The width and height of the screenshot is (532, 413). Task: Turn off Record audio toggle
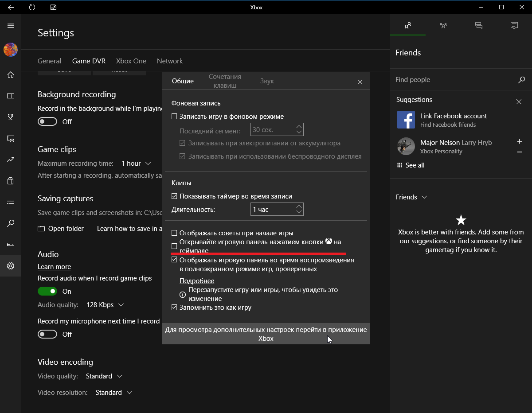point(47,291)
